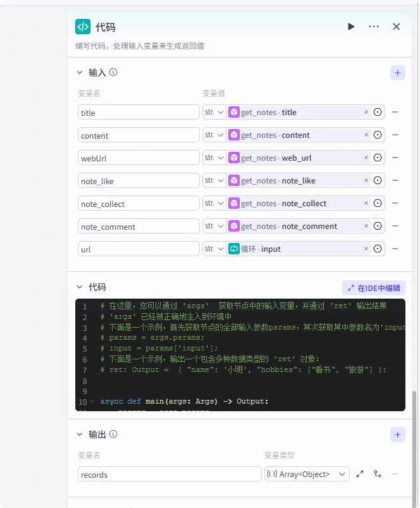420x508 pixels.
Task: Add a child field to records
Action: pos(378,474)
